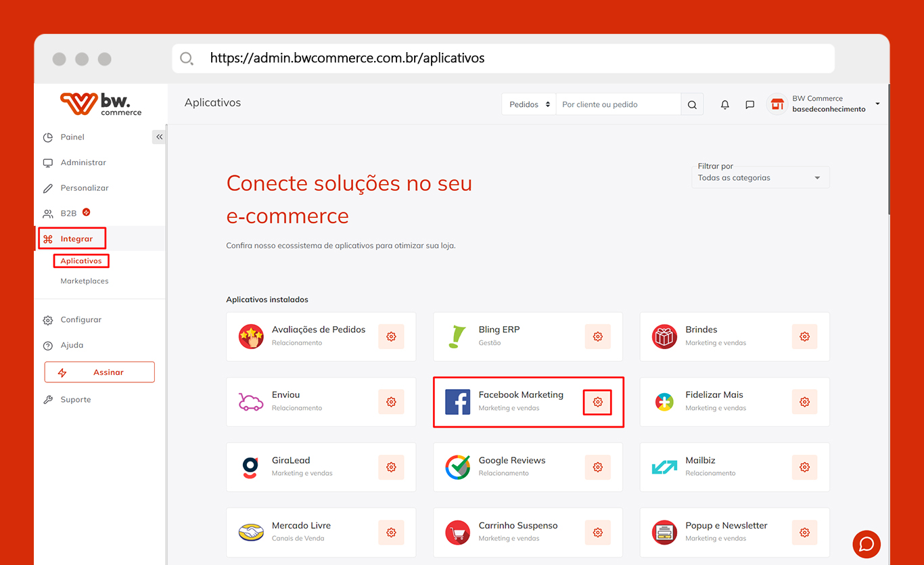Open settings gear for Bling ERP

598,336
